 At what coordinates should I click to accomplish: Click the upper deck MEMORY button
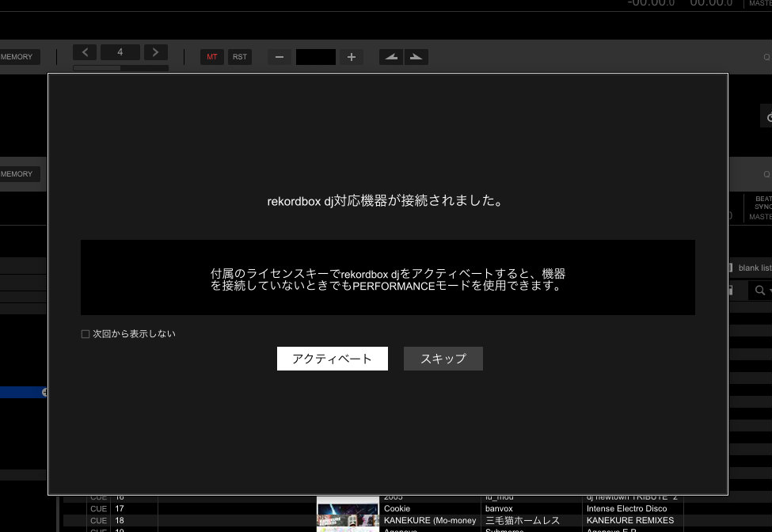[19, 57]
